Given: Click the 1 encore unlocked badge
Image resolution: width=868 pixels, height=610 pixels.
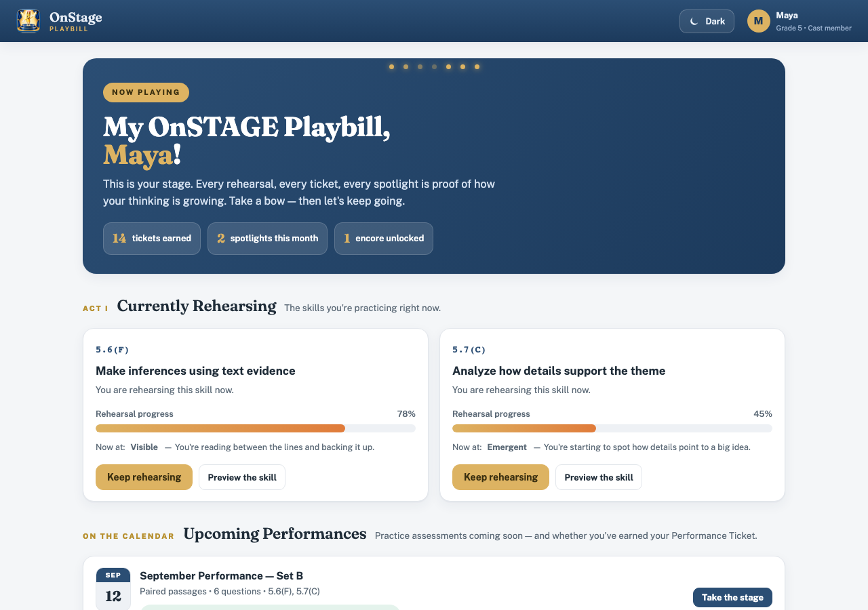Looking at the screenshot, I should pyautogui.click(x=384, y=239).
